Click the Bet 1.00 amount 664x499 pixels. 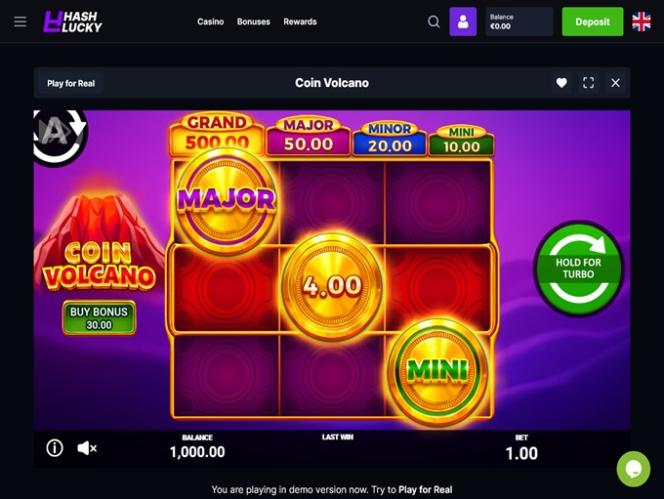click(x=522, y=453)
